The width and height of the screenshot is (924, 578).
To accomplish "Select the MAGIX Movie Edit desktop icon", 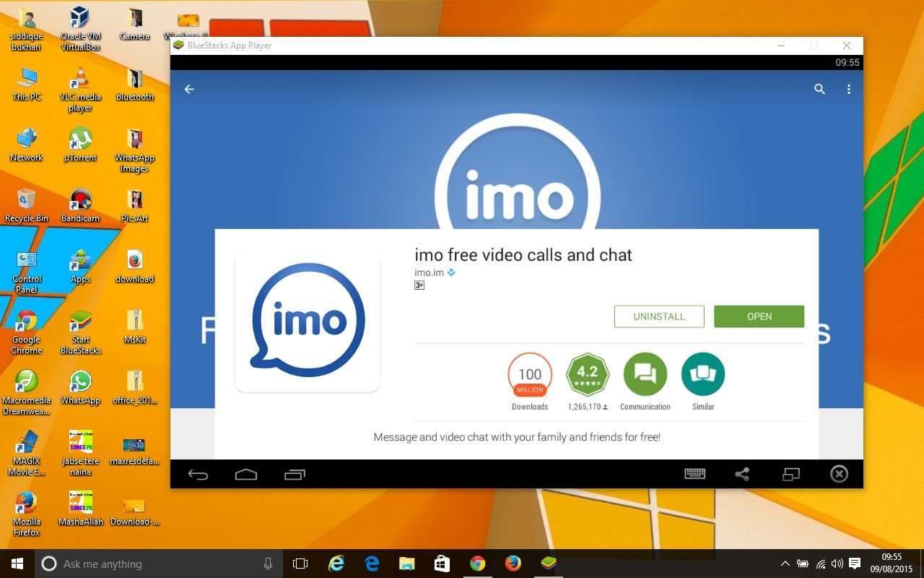I will 27,454.
